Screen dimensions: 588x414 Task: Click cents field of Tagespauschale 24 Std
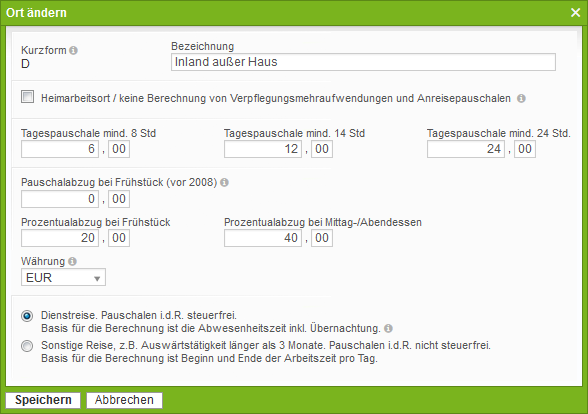coord(525,149)
